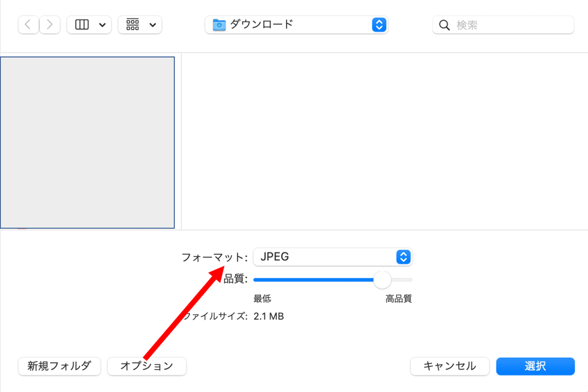The height and width of the screenshot is (392, 588).
Task: Click the キャンセル button
Action: click(449, 366)
